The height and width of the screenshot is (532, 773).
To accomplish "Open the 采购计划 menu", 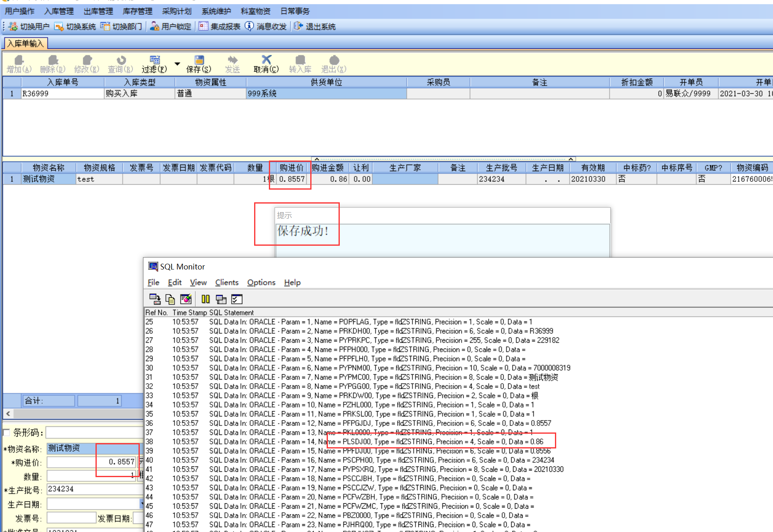I will point(177,11).
